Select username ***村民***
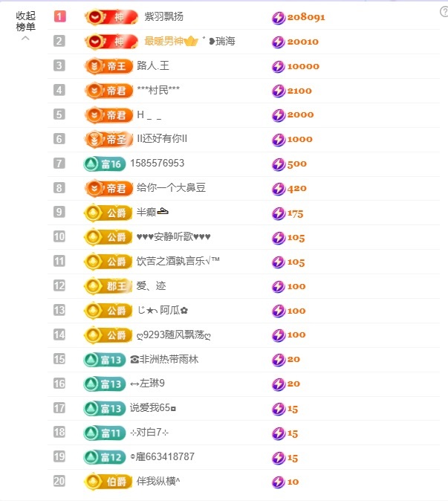The image size is (448, 501). point(158,90)
